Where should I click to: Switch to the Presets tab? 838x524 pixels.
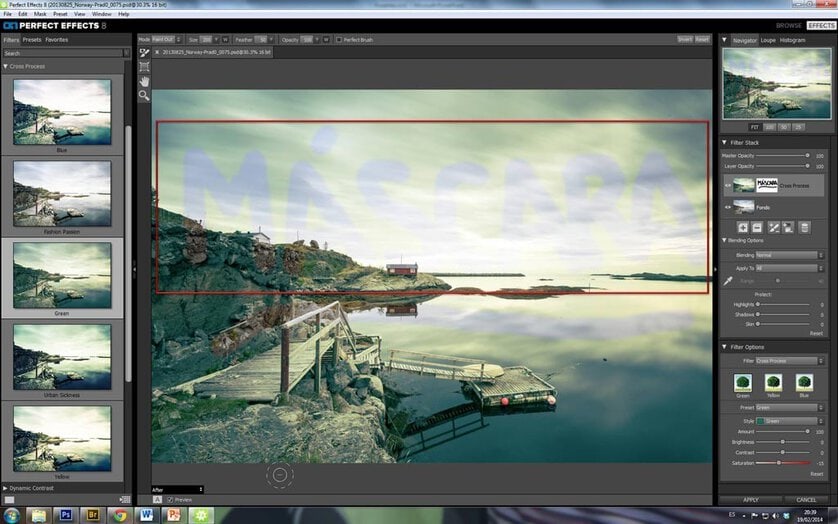[32, 40]
